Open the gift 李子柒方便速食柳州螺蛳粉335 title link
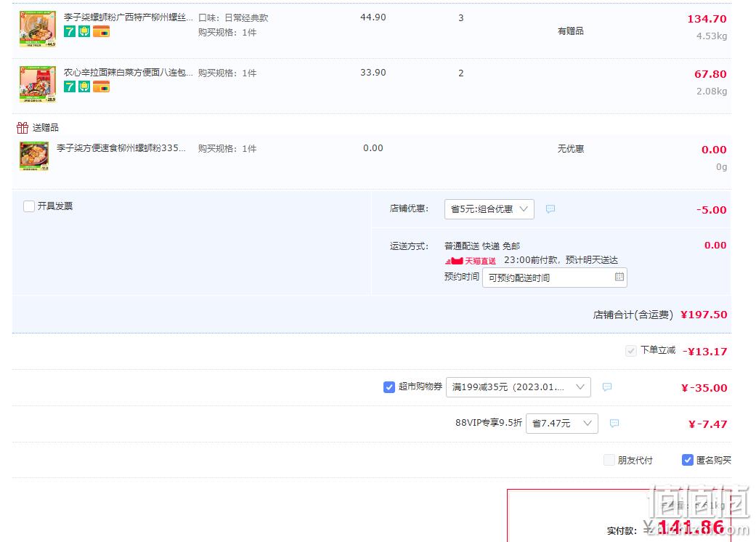Screen dimensions: 756x542 point(121,148)
